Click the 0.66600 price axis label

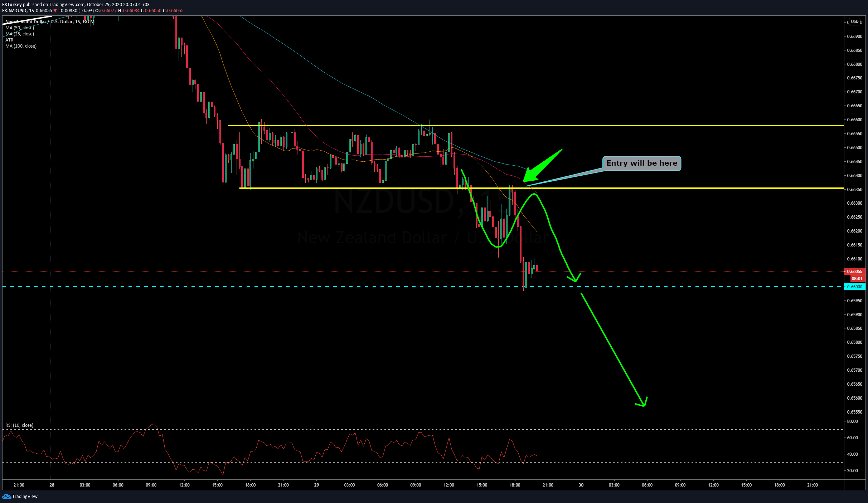pos(854,120)
